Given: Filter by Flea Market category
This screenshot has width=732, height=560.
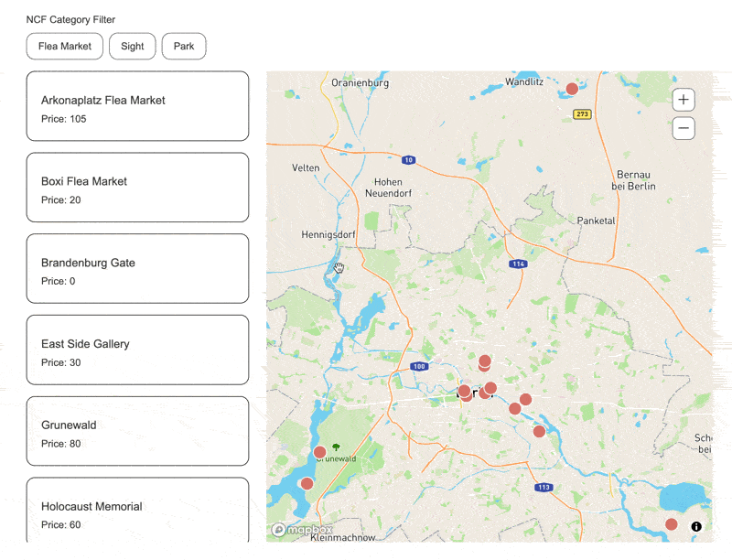Looking at the screenshot, I should [x=64, y=46].
